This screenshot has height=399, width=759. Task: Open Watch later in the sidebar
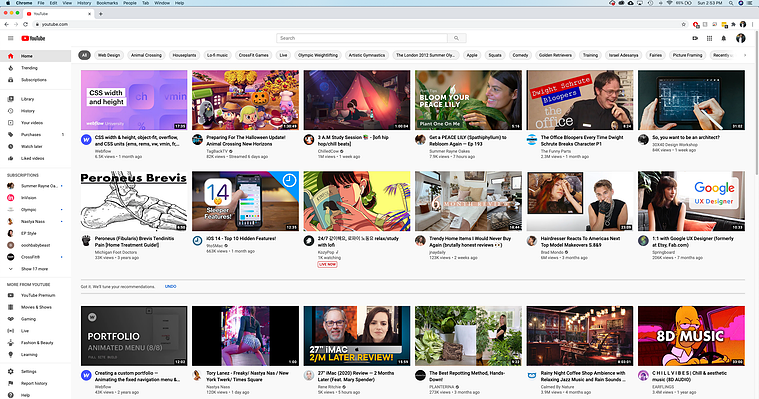[35, 146]
